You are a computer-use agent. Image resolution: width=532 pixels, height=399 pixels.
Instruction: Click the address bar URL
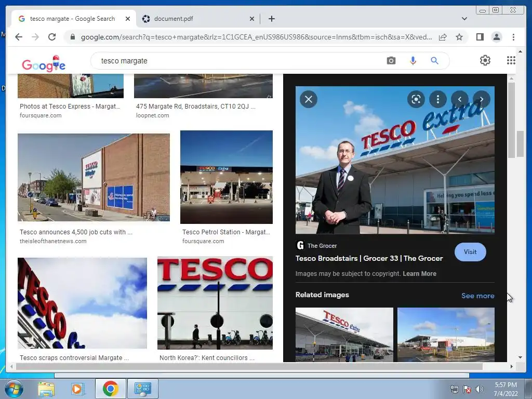(x=256, y=37)
